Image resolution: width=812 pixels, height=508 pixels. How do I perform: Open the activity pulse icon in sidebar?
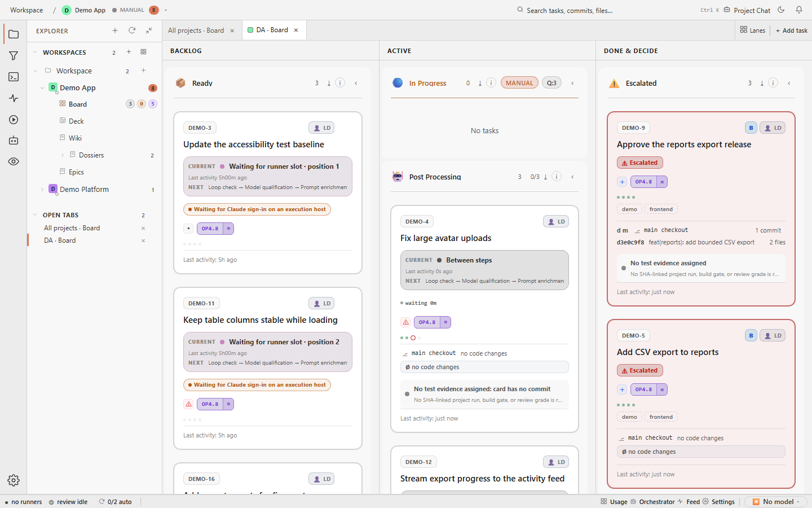14,98
